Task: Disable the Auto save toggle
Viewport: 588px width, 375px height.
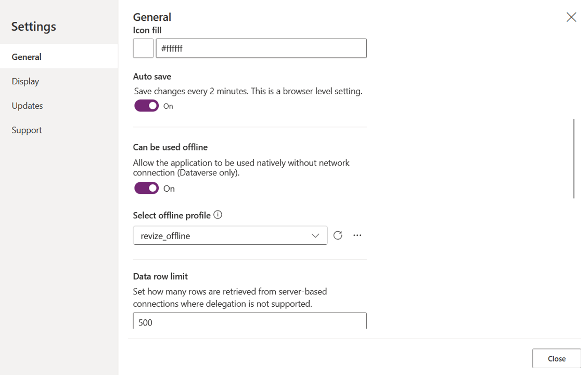Action: pyautogui.click(x=146, y=106)
